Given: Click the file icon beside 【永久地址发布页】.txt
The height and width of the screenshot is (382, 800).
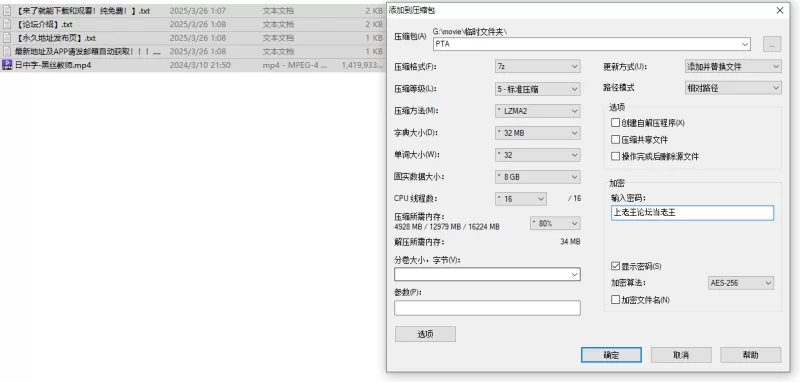Looking at the screenshot, I should coord(7,38).
